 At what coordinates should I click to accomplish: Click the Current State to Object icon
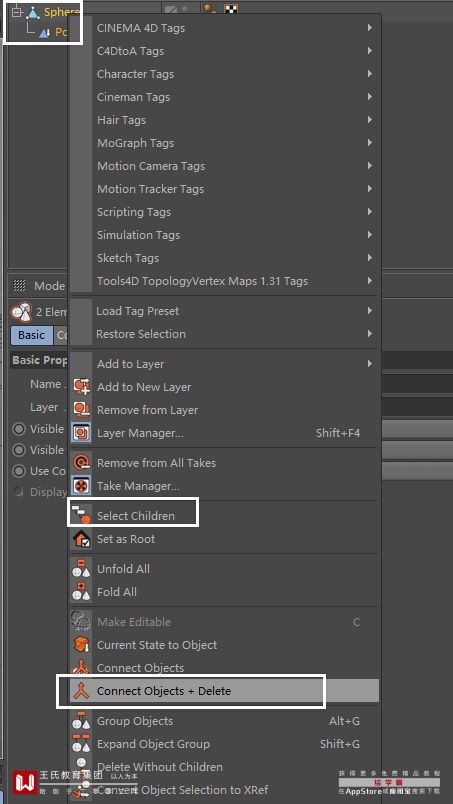[82, 645]
